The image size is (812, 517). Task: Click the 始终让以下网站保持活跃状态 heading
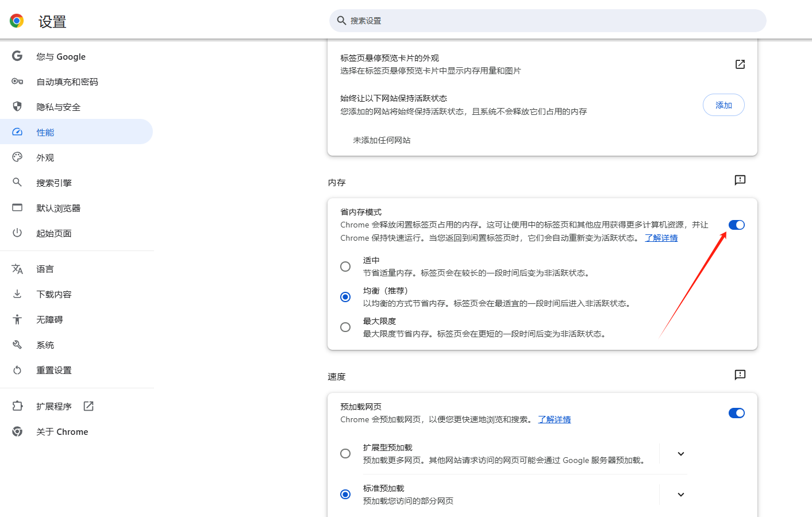click(x=394, y=98)
